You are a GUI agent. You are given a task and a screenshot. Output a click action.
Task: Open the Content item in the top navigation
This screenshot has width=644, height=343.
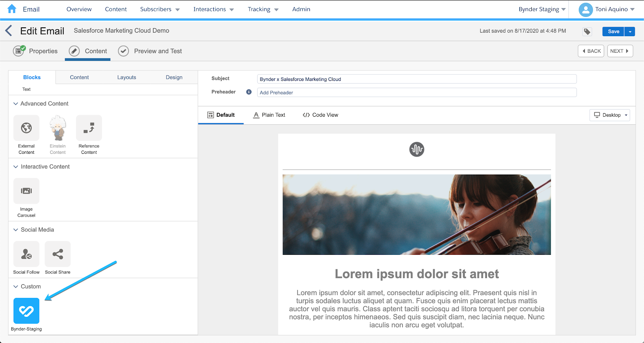116,9
